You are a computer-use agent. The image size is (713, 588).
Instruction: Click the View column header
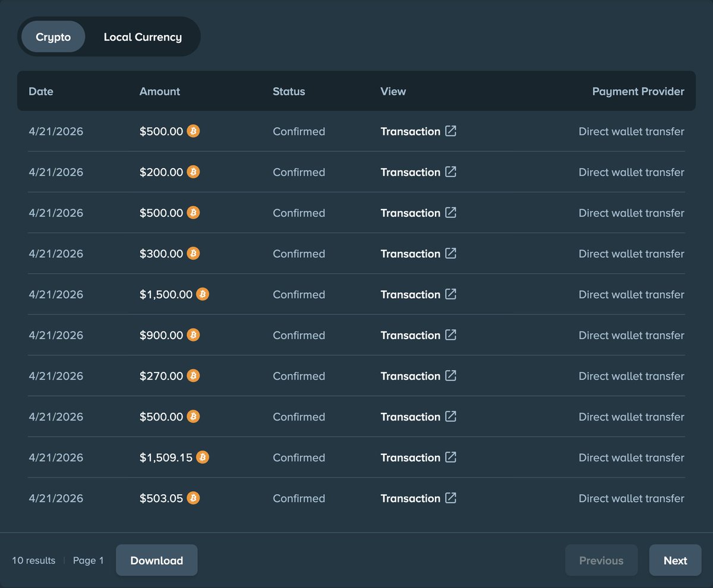pyautogui.click(x=393, y=91)
